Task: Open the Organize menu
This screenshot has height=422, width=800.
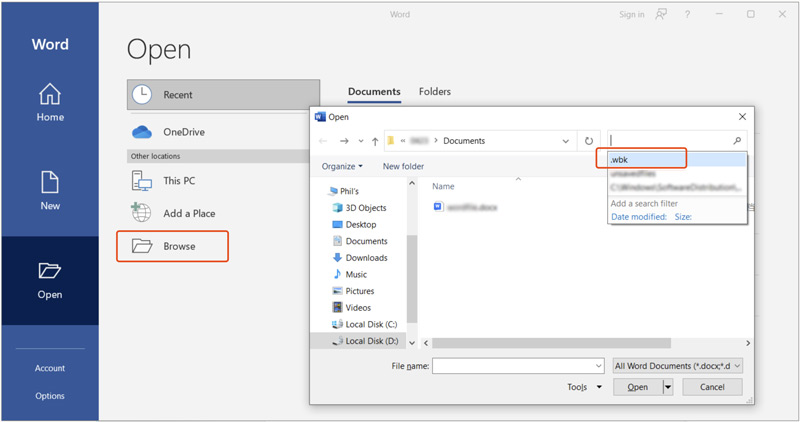Action: click(x=342, y=166)
